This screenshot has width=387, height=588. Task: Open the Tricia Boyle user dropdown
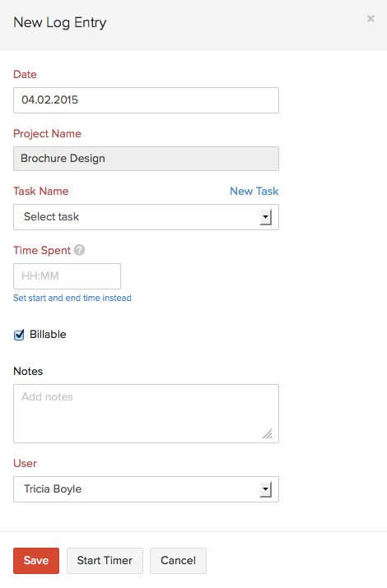click(146, 489)
